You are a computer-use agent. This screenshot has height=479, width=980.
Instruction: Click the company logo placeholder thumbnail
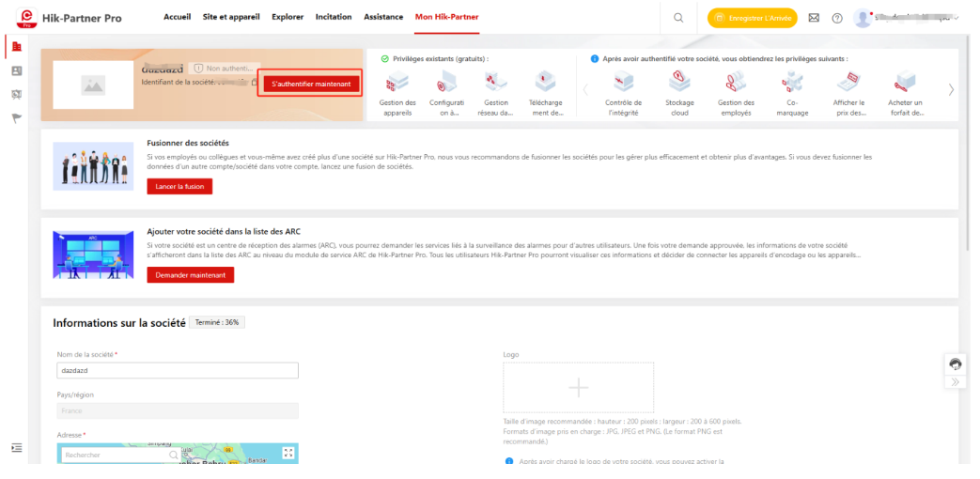pyautogui.click(x=93, y=85)
